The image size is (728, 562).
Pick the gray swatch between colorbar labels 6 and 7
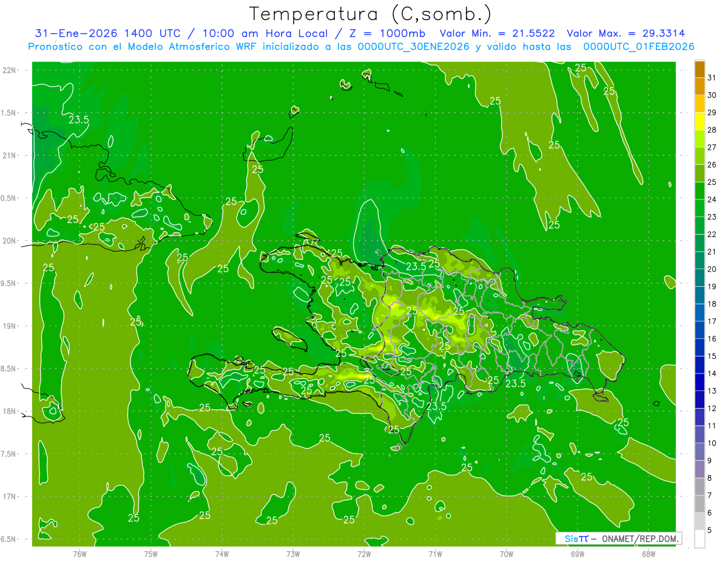(699, 504)
